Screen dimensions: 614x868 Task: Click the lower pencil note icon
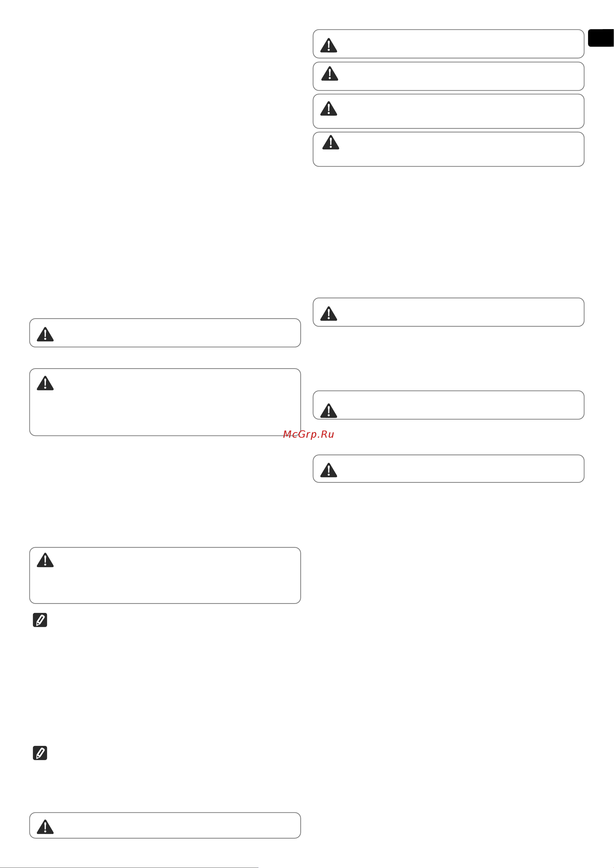[40, 753]
